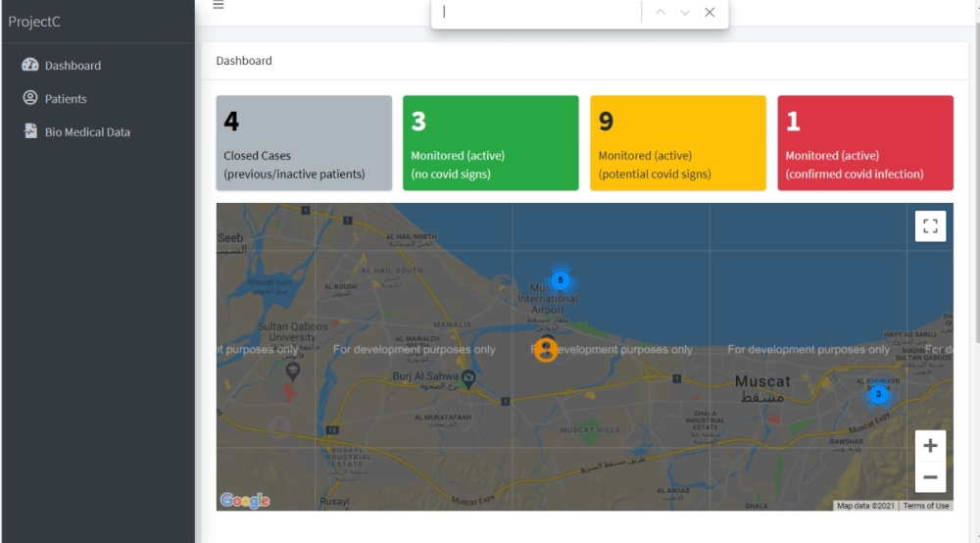The width and height of the screenshot is (980, 543).
Task: Click the ProjectC brand link
Action: pyautogui.click(x=34, y=22)
